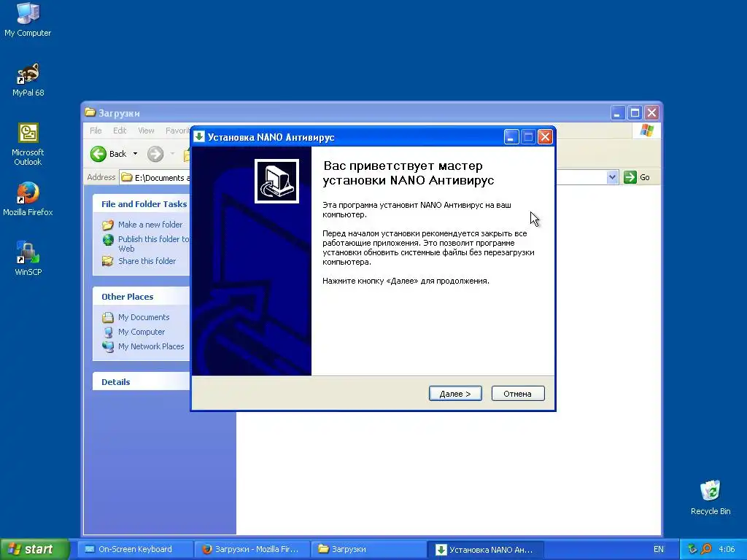747x560 pixels.
Task: Maximize the Загрузки Explorer window
Action: pos(635,113)
